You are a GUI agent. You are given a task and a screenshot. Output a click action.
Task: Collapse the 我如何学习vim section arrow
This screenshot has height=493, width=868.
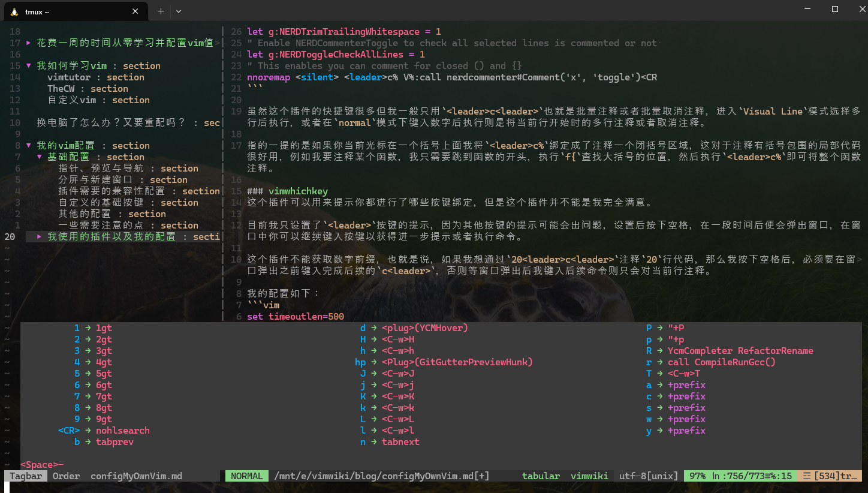pos(29,66)
